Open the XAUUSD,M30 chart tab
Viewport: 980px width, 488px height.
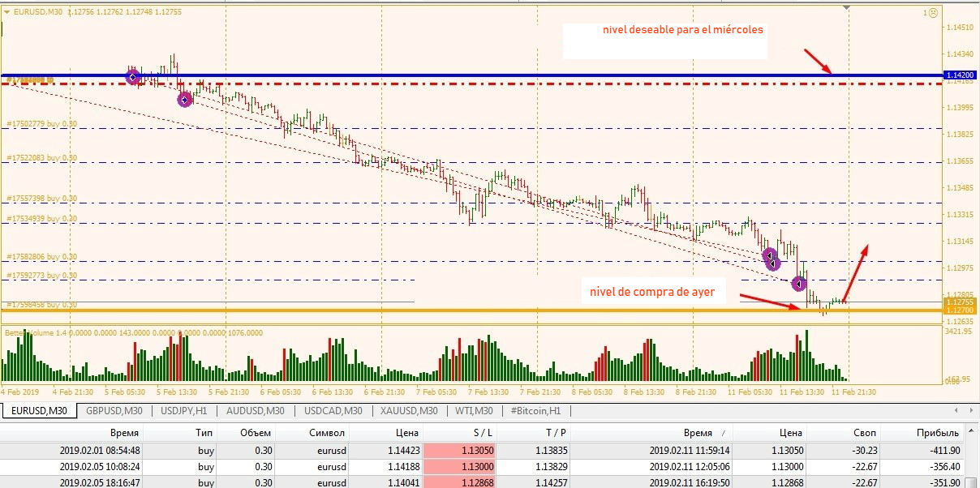(x=410, y=411)
